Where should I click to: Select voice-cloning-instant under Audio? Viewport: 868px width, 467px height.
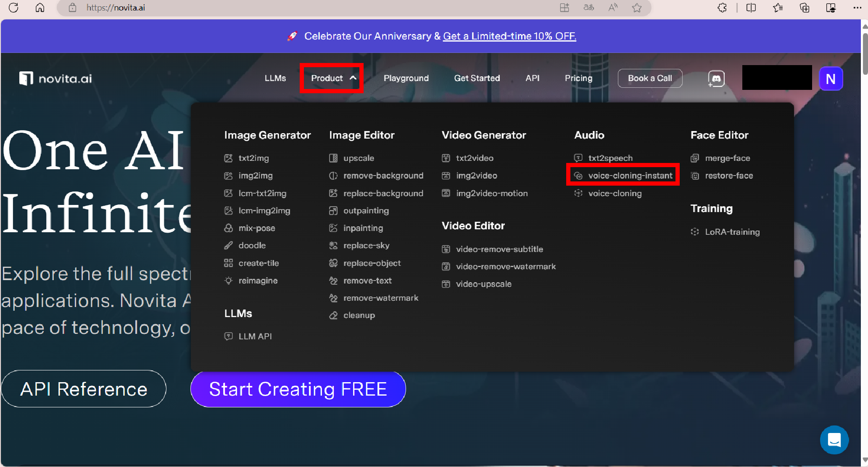click(x=630, y=176)
